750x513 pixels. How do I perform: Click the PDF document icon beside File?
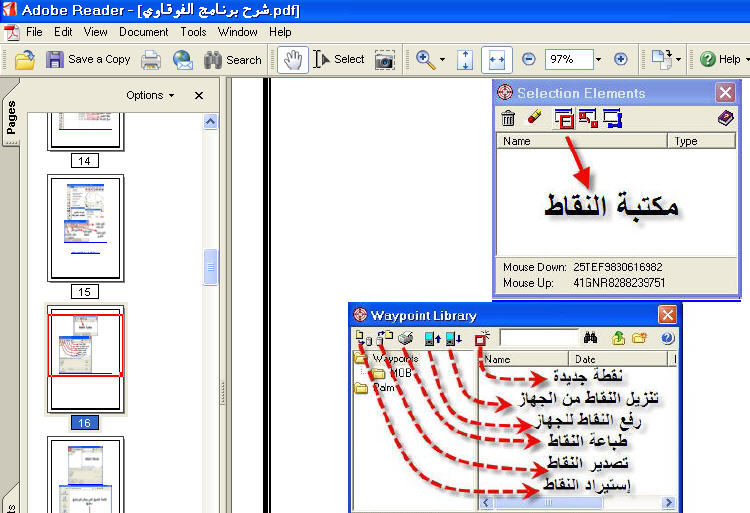click(x=11, y=33)
